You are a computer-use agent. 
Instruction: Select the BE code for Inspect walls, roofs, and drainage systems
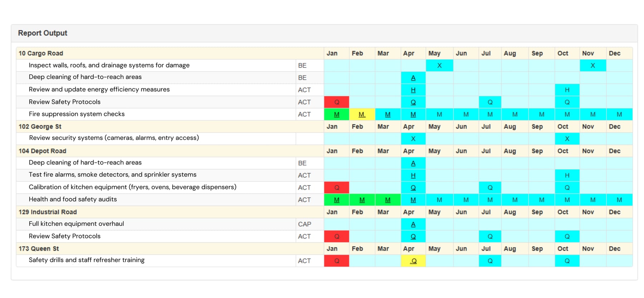pyautogui.click(x=302, y=66)
